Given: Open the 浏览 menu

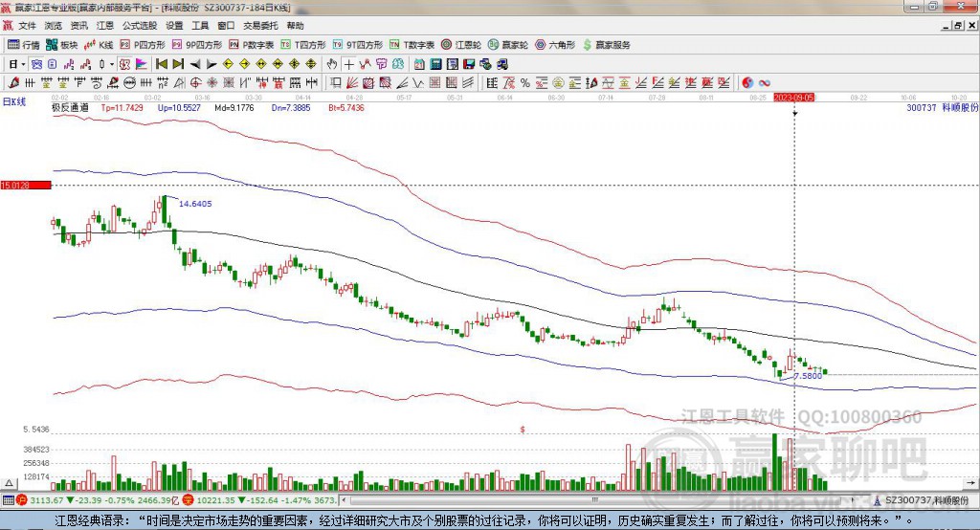Looking at the screenshot, I should 54,26.
